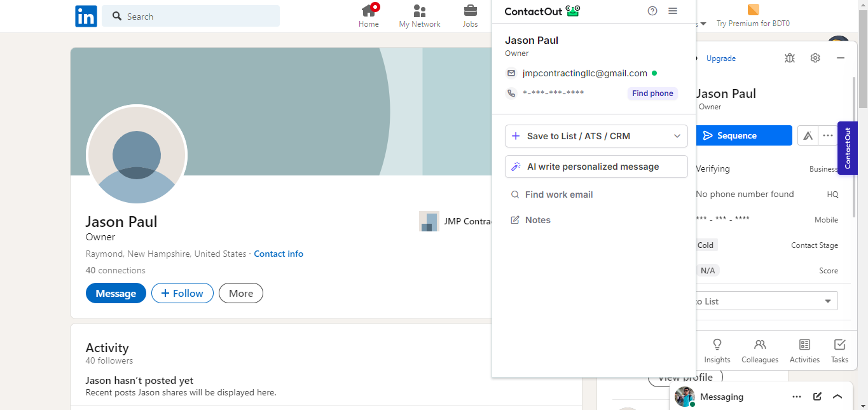Click the LinkedIn search field
The image size is (868, 410).
pos(191,16)
